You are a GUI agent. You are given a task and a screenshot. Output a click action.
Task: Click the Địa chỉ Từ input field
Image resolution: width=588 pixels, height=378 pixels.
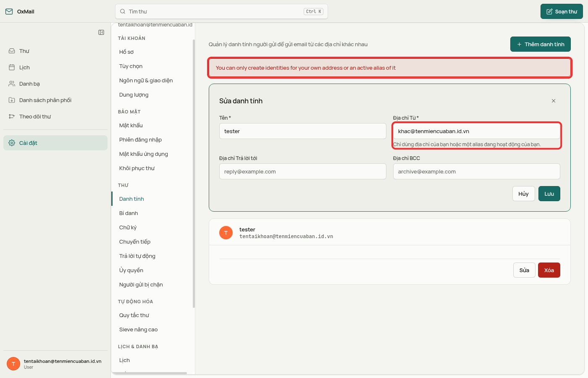(x=477, y=131)
